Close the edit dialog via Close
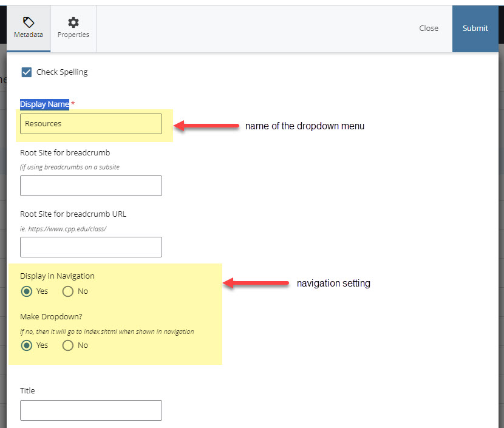The width and height of the screenshot is (504, 428). [x=429, y=29]
